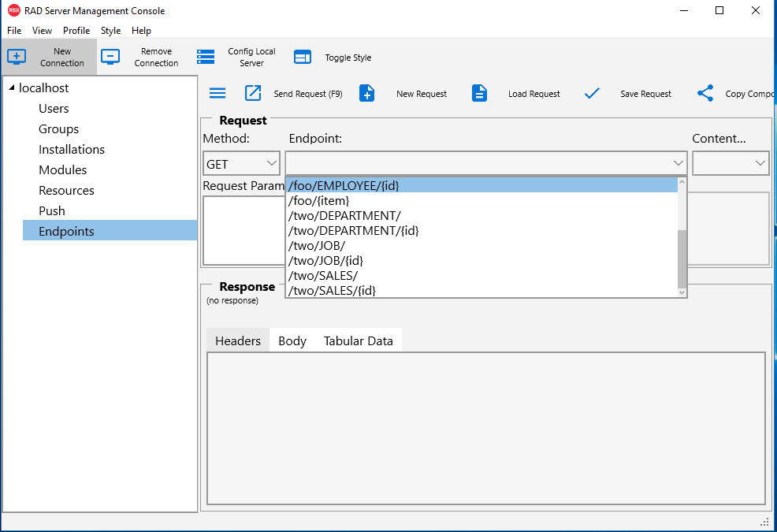Screen dimensions: 777x532
Task: Click the New Request document icon
Action: tap(366, 93)
